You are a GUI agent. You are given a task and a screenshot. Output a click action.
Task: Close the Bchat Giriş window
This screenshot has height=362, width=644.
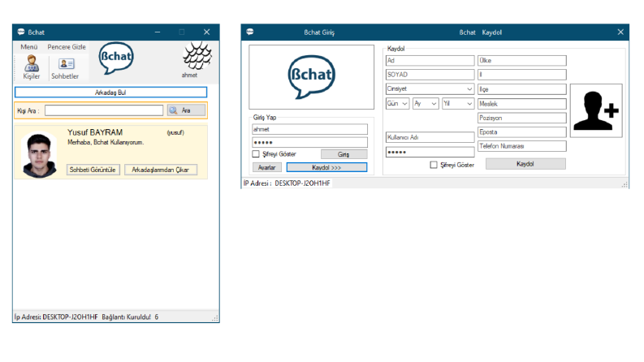tap(620, 32)
